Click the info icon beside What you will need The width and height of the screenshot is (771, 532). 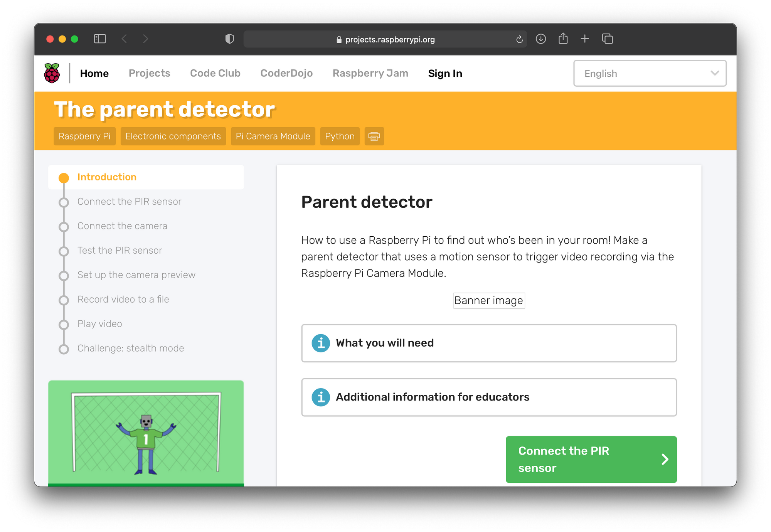click(321, 343)
